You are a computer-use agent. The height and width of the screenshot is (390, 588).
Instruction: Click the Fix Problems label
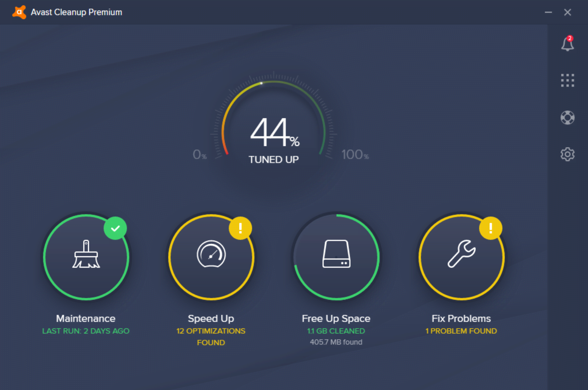tap(461, 319)
